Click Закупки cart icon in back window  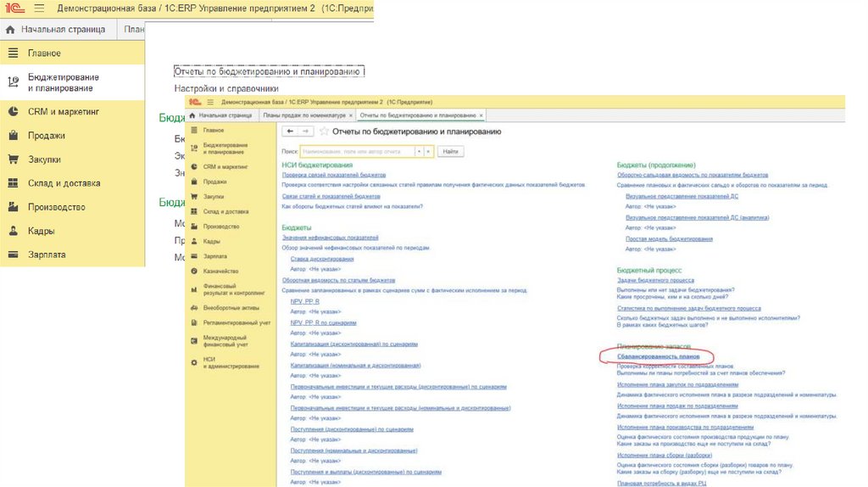coord(14,159)
